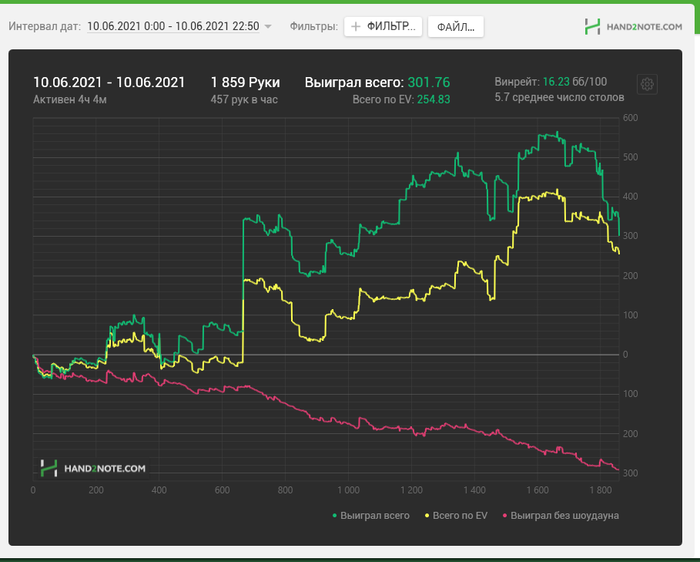Open the chart settings gear icon
Screen dimensions: 700x562
click(x=647, y=84)
